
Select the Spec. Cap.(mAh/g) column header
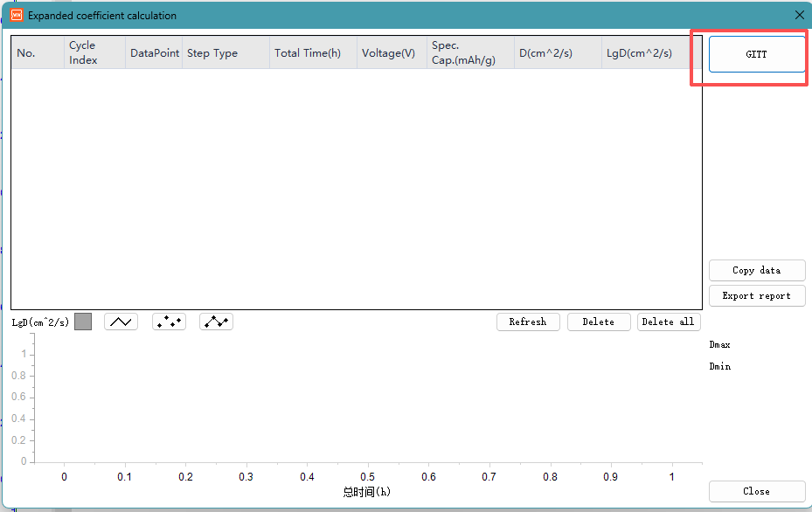(470, 53)
